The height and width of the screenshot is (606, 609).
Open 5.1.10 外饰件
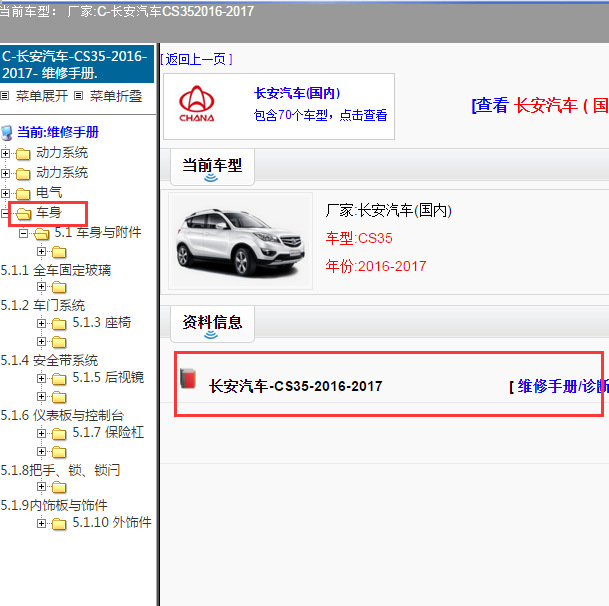(112, 522)
